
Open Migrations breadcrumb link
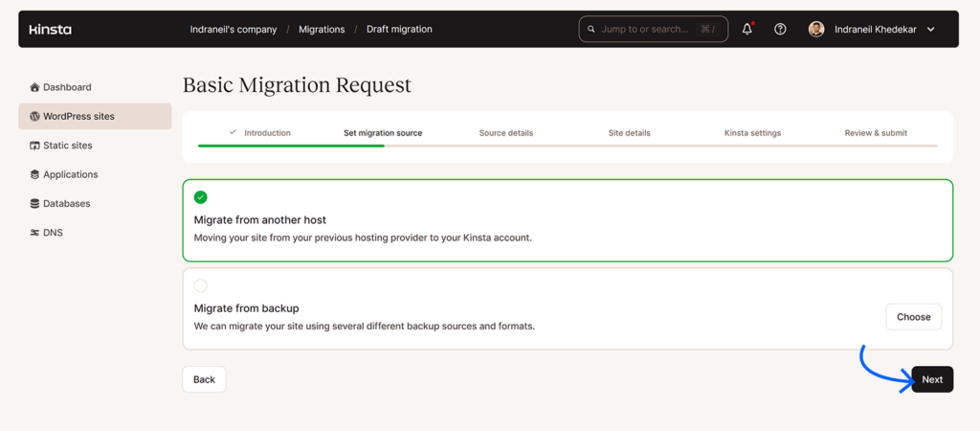tap(322, 30)
